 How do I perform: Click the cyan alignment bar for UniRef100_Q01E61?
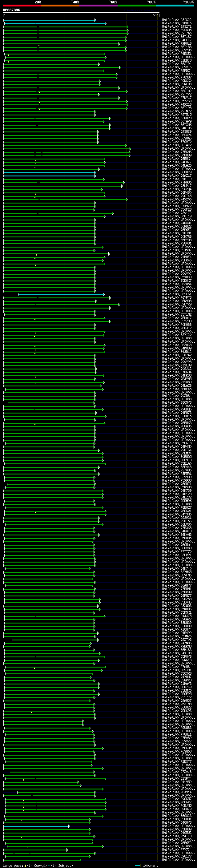[x=61, y=294]
